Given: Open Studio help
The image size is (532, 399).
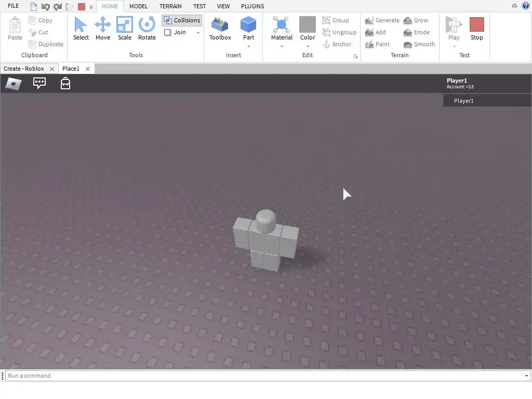Looking at the screenshot, I should (526, 6).
